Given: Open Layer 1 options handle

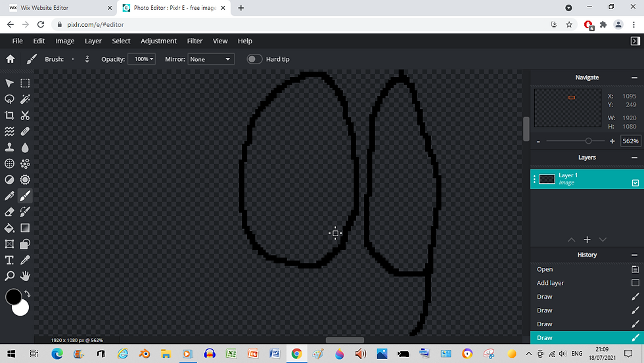Looking at the screenshot, I should pos(534,179).
